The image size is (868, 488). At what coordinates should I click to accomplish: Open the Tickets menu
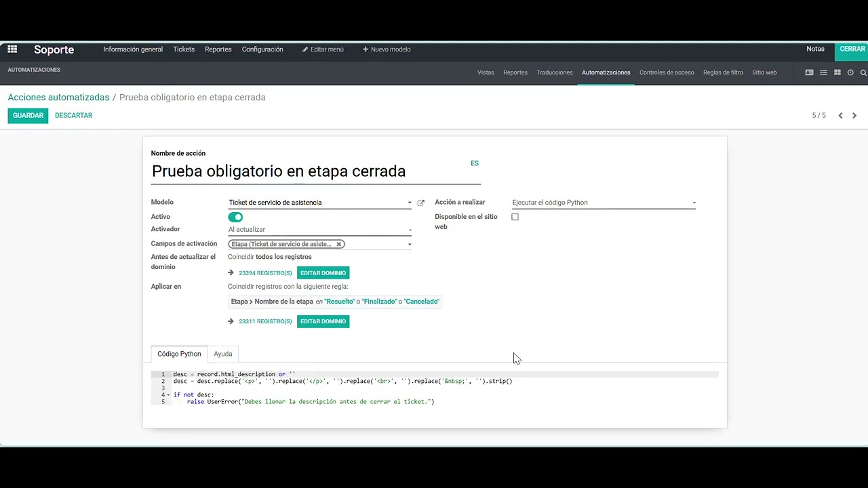click(184, 49)
